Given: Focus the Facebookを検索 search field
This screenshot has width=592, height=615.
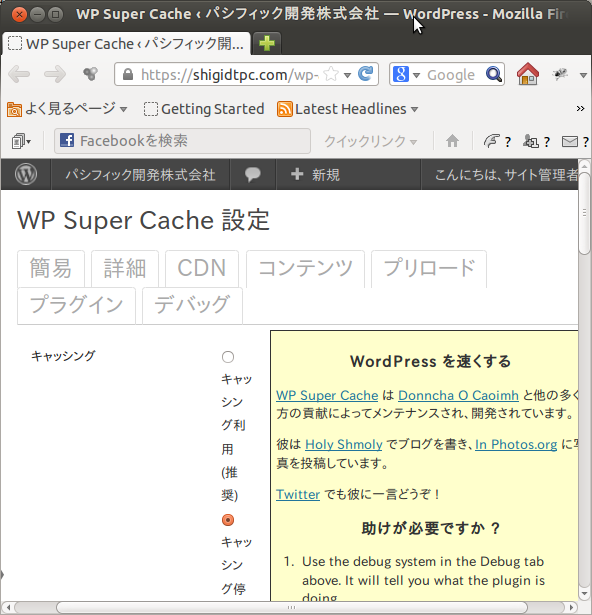Looking at the screenshot, I should coord(182,141).
